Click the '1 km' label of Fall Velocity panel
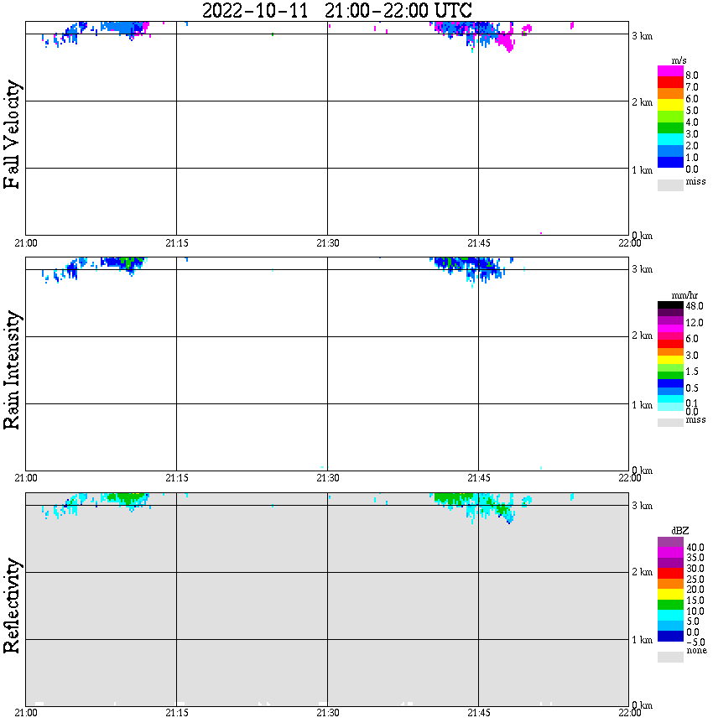 pyautogui.click(x=642, y=170)
